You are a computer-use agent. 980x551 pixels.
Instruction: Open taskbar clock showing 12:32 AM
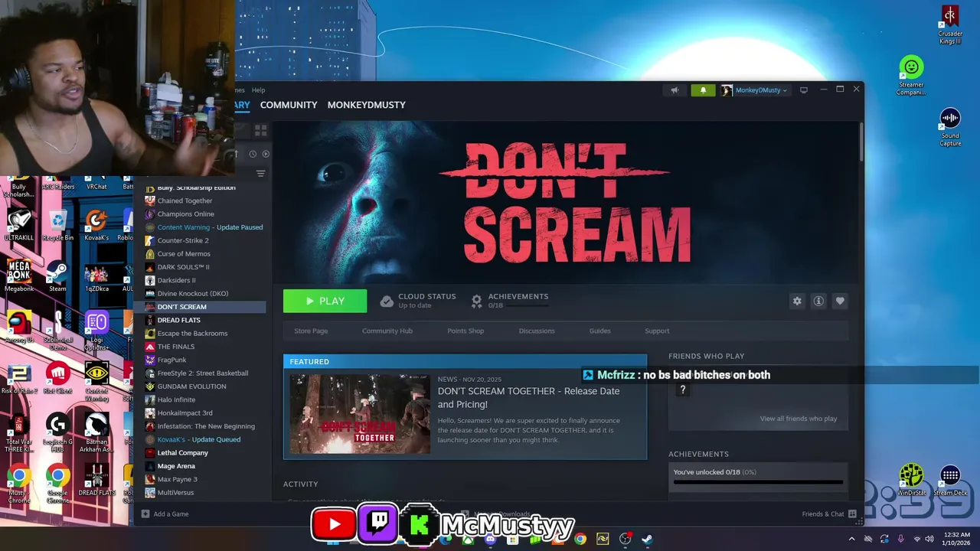[957, 539]
